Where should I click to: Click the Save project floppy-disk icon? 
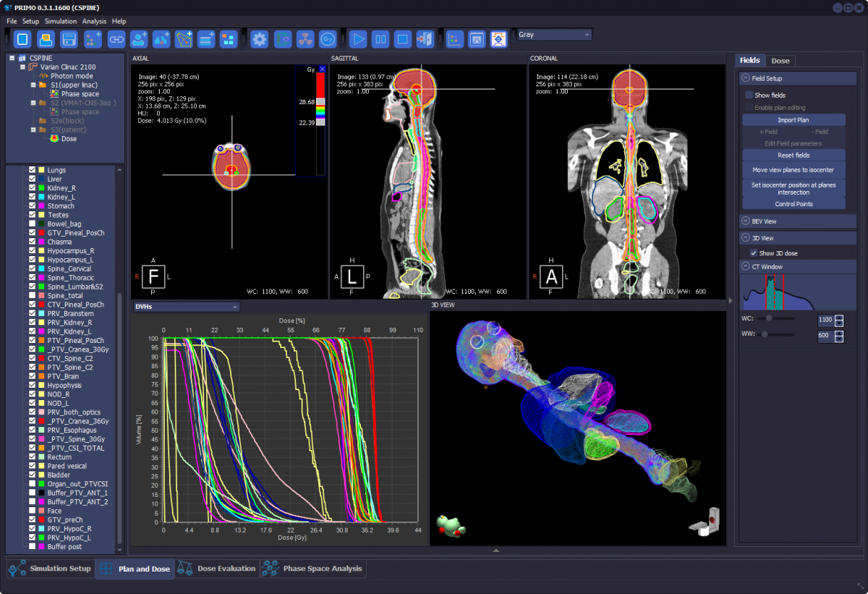69,38
